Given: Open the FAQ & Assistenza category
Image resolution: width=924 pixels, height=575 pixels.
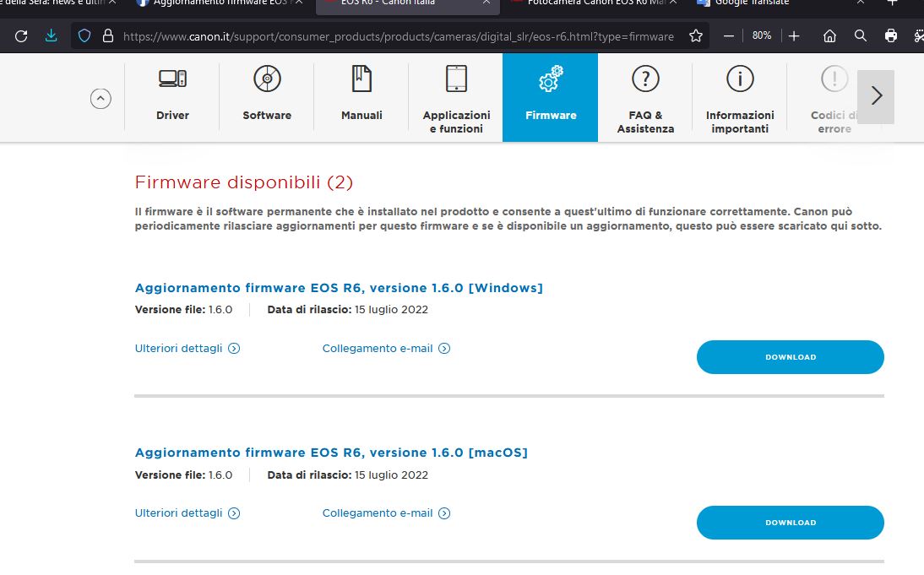Looking at the screenshot, I should pos(645,97).
